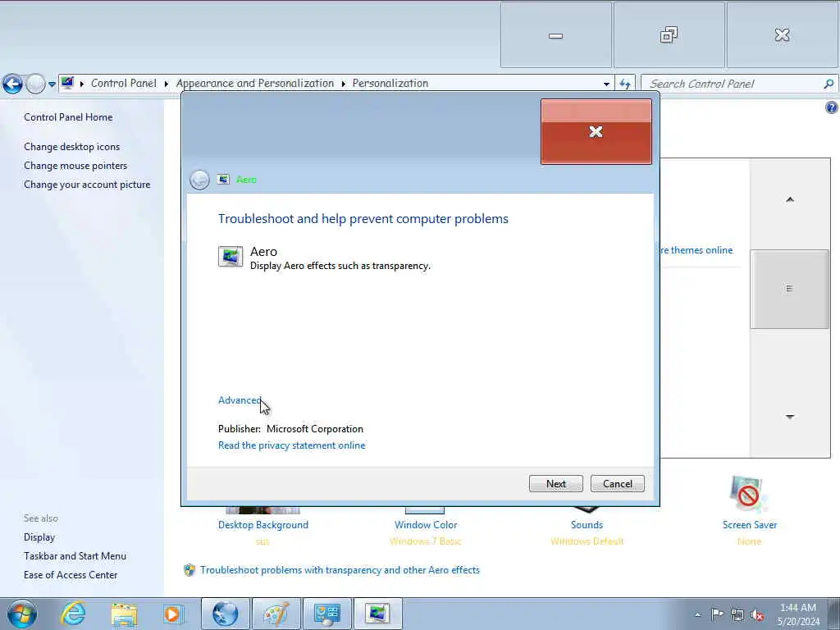Open Change mouse pointers link

tap(75, 166)
